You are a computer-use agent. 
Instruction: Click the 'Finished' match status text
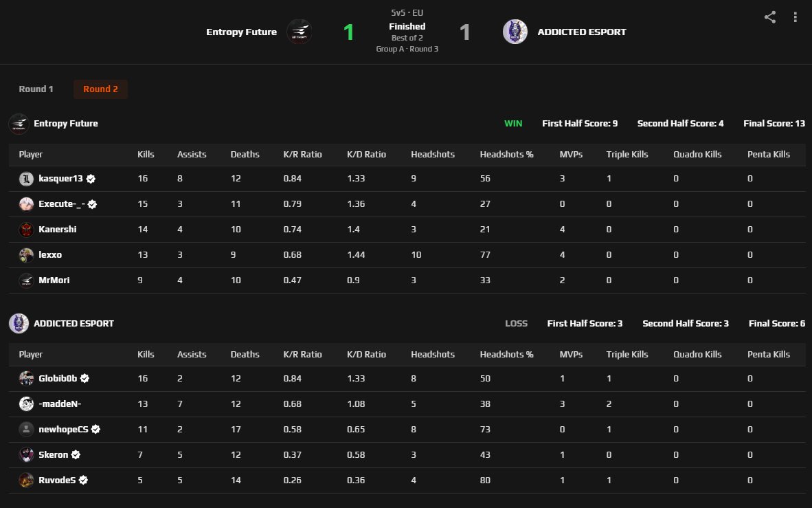tap(407, 26)
